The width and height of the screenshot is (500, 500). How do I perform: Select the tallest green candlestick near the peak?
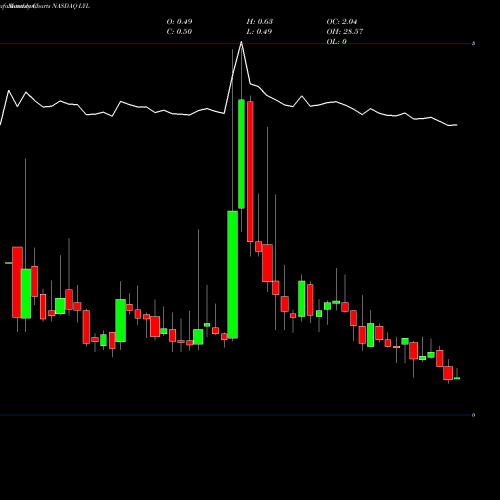click(233, 275)
